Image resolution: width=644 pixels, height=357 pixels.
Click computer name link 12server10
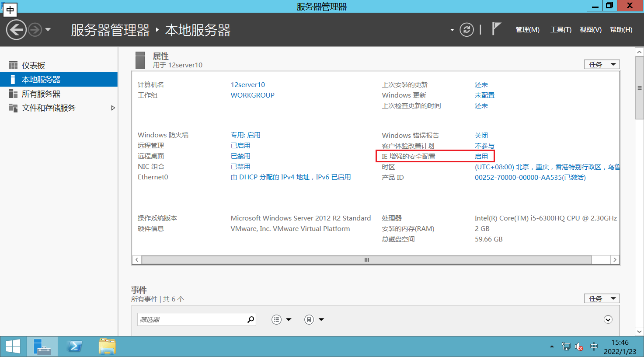tap(247, 85)
